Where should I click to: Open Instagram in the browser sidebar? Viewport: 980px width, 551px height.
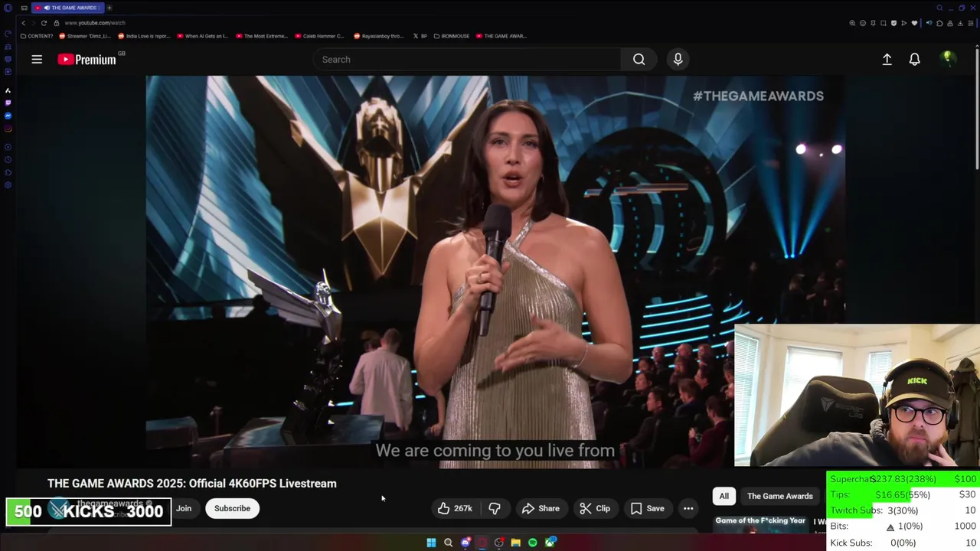8,129
